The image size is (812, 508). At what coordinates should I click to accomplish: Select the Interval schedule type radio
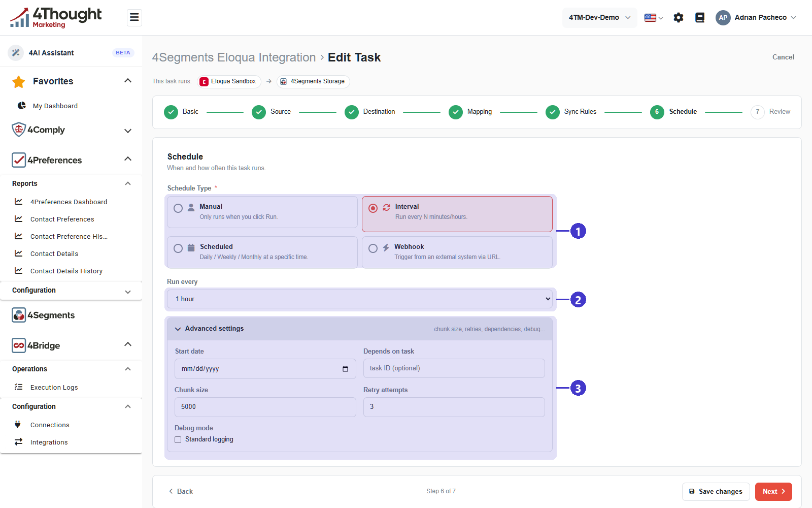click(373, 208)
